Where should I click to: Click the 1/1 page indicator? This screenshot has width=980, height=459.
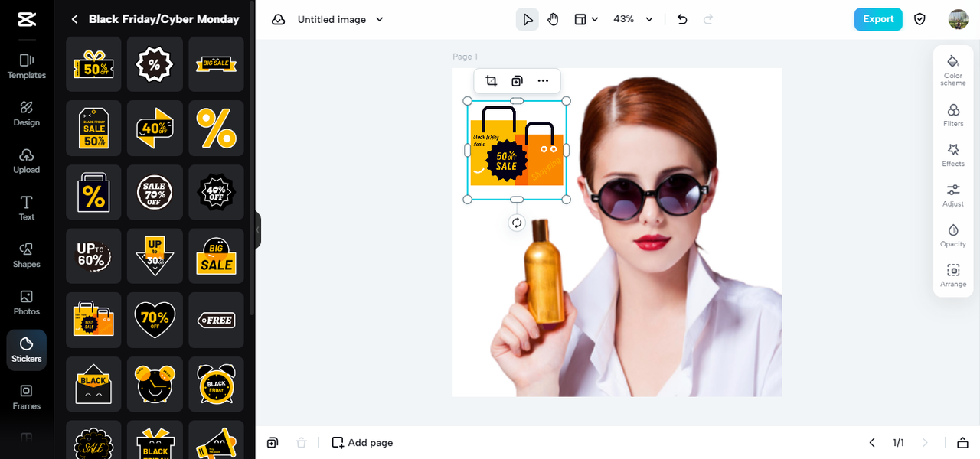tap(898, 443)
